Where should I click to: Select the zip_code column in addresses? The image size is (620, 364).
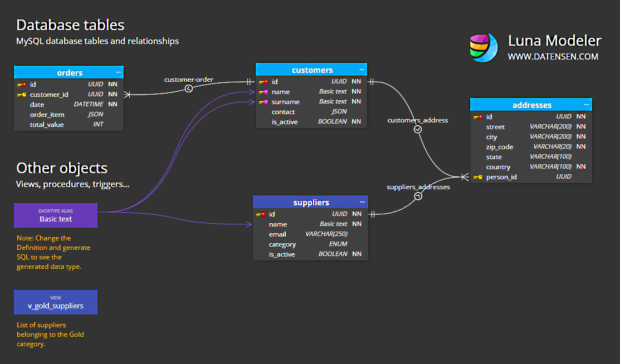531,146
